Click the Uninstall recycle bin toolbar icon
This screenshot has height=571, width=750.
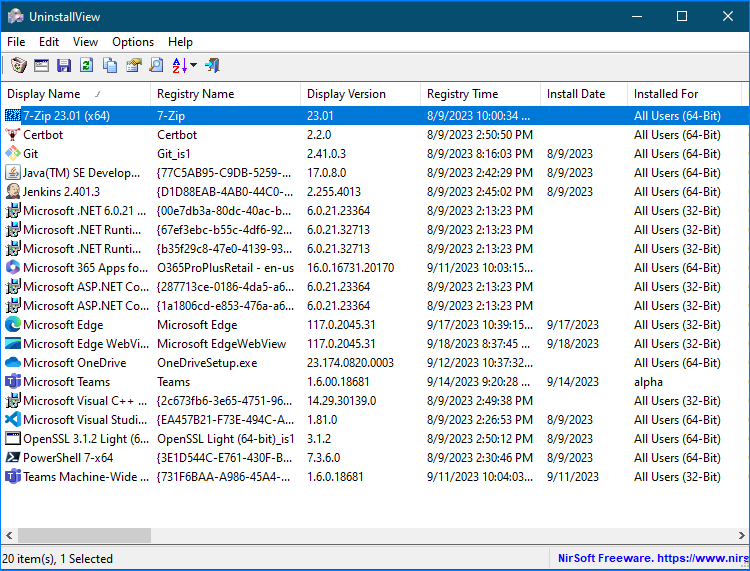coord(19,65)
